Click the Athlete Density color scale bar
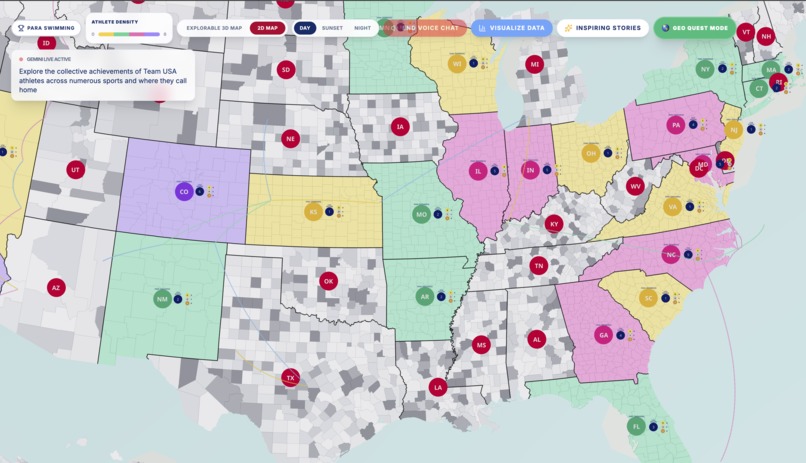 pyautogui.click(x=129, y=34)
